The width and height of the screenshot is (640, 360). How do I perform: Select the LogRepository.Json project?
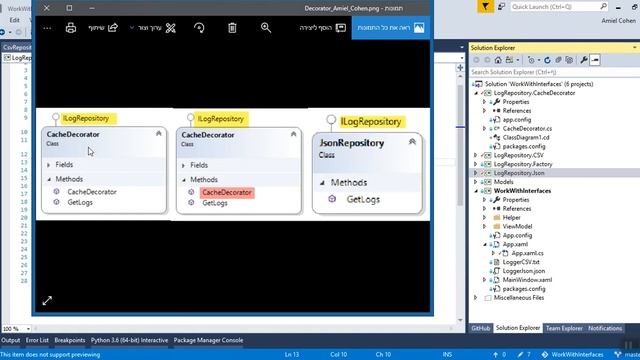click(518, 173)
